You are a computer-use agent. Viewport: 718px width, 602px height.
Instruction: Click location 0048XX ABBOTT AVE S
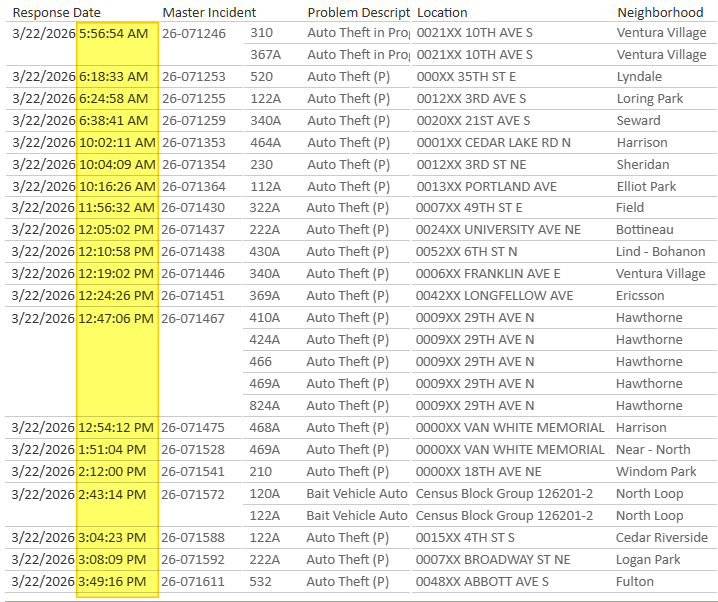[482, 581]
